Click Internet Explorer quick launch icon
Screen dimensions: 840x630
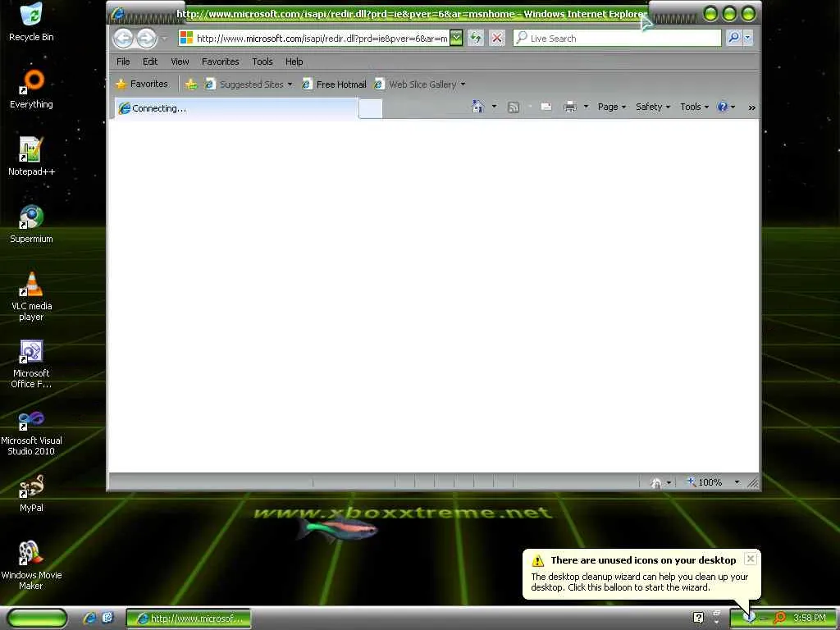(90, 619)
